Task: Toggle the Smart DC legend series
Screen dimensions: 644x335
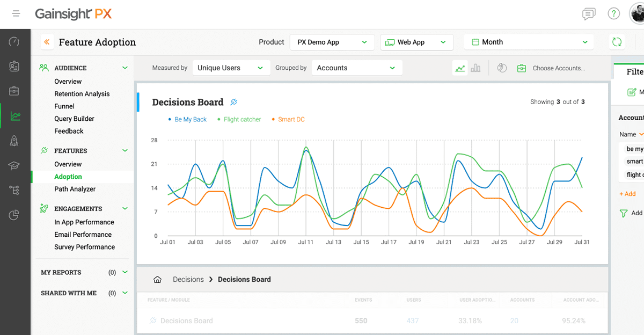Action: (291, 120)
